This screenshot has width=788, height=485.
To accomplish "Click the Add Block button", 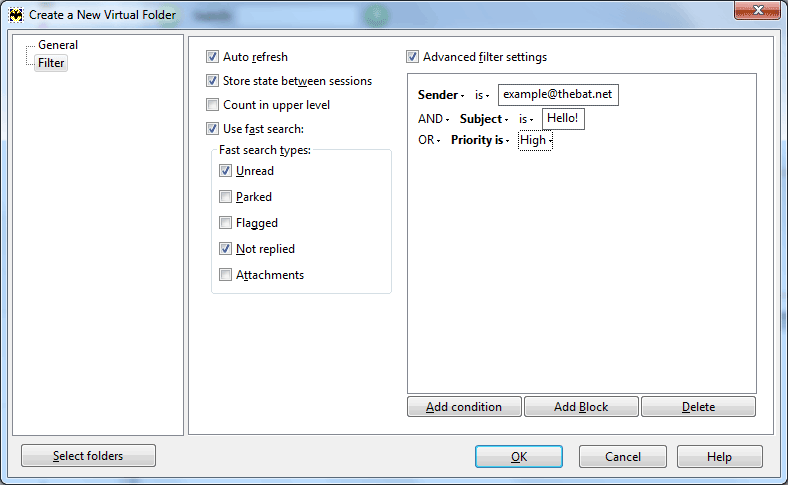I will (581, 407).
